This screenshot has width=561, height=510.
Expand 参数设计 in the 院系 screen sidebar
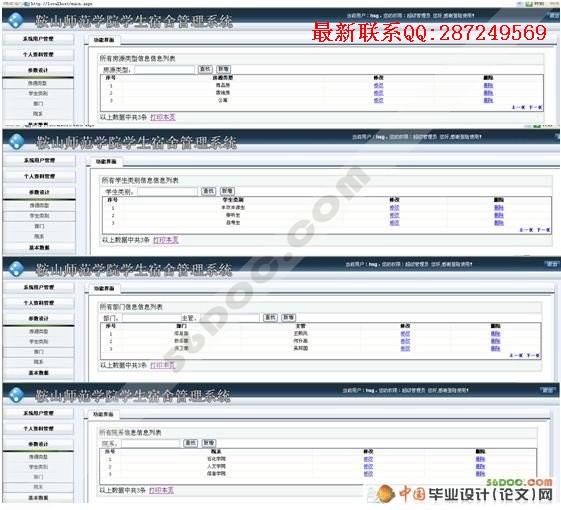(x=38, y=444)
